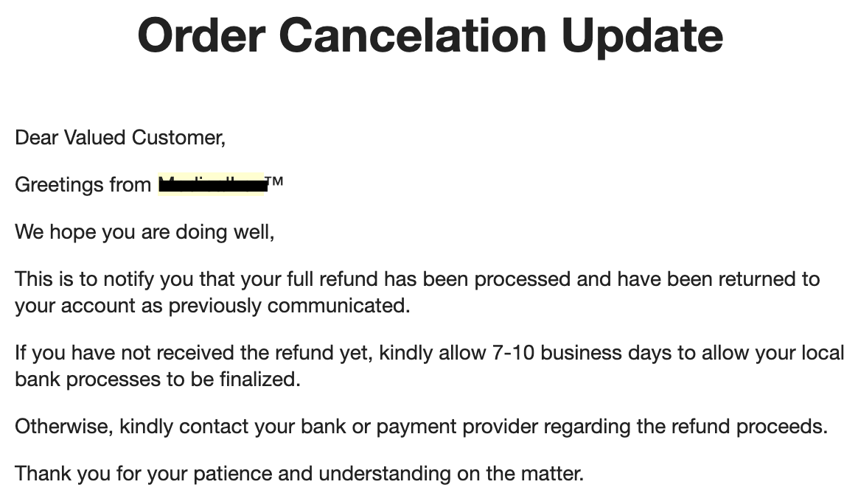The width and height of the screenshot is (858, 504).
Task: Click the blacked-out company name
Action: pos(212,184)
